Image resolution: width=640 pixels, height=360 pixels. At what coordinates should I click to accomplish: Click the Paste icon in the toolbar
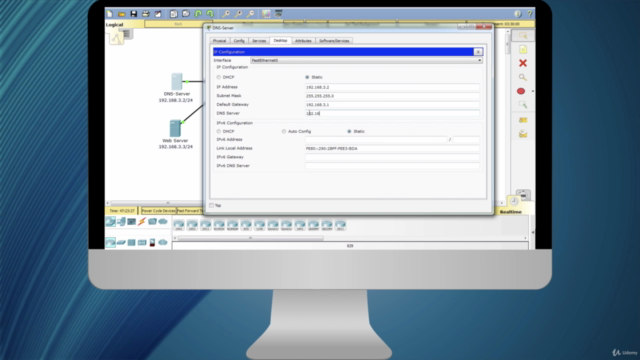[186, 14]
